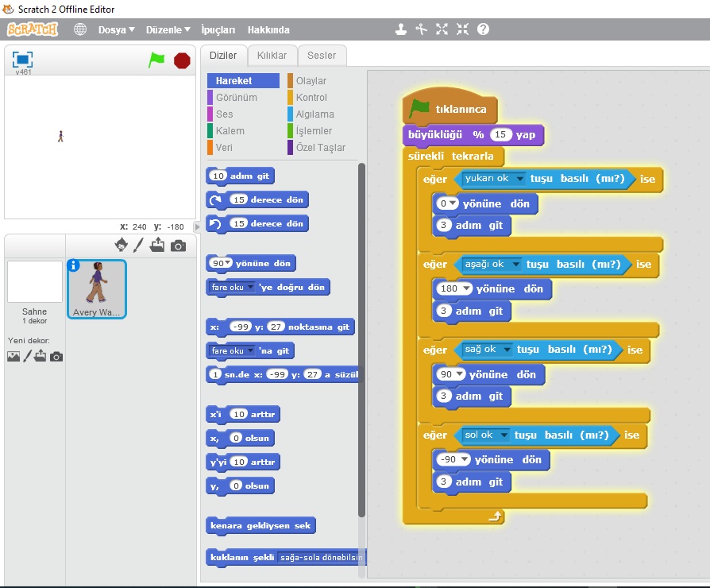The image size is (710, 588).
Task: Click the sürekli tekrarla loop block
Action: 451,157
